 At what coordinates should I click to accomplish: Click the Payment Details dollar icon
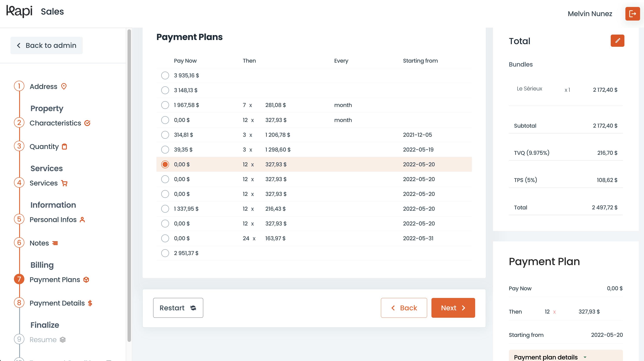coord(90,303)
